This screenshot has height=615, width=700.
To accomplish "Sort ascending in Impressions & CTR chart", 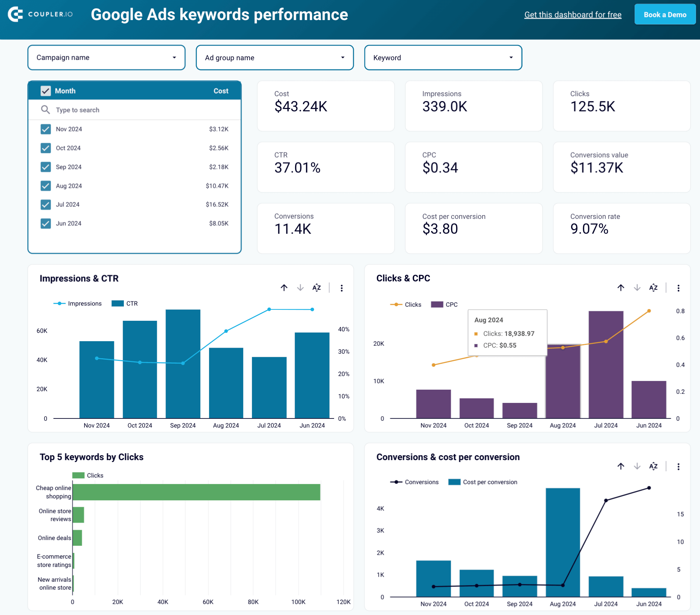I will pyautogui.click(x=284, y=288).
